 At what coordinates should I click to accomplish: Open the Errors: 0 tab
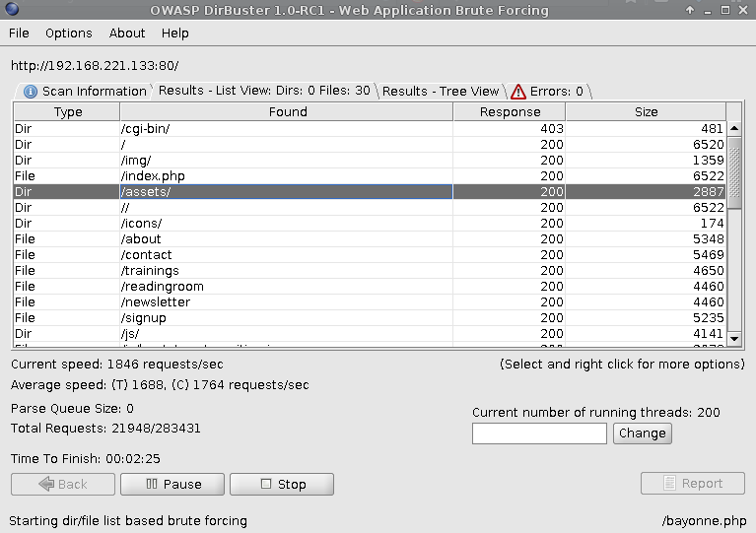point(550,91)
